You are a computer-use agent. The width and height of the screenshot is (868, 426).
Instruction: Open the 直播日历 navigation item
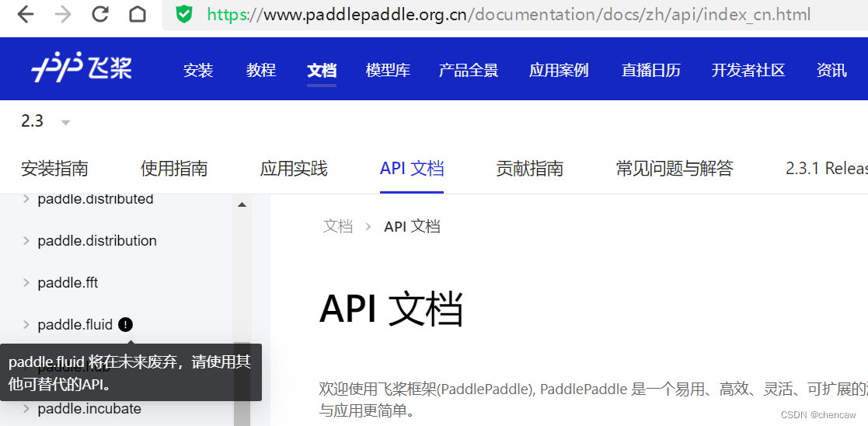pos(651,71)
